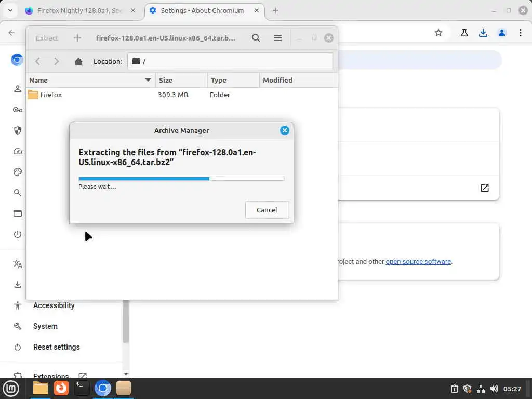Click the Chromium logo in settings header
The image size is (532, 399).
[17, 60]
